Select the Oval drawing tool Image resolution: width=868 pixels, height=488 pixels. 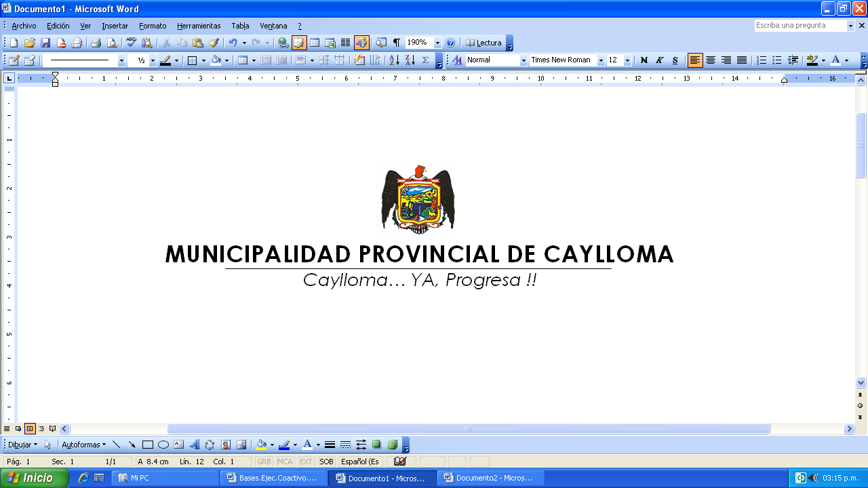point(163,445)
